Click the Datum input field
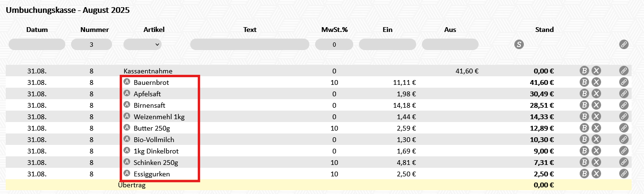Image resolution: width=644 pixels, height=194 pixels. click(x=37, y=44)
